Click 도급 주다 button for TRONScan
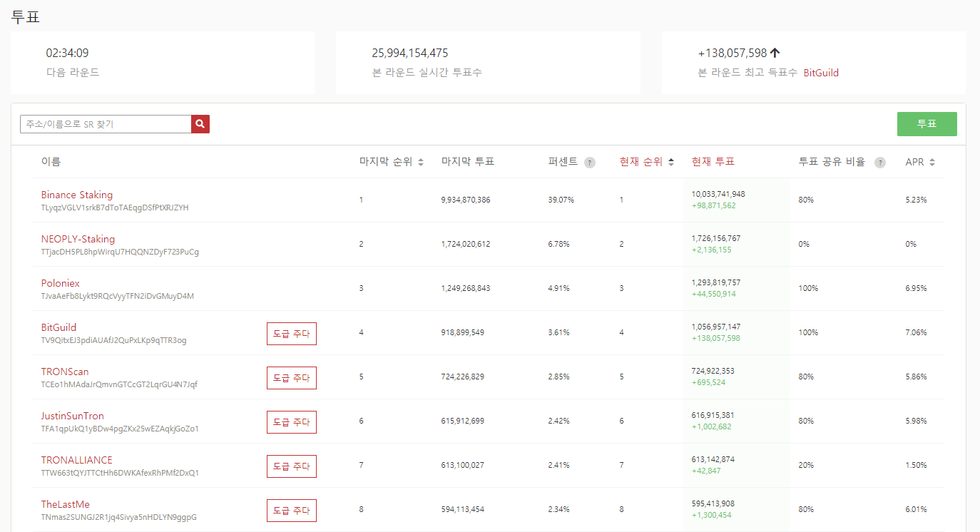The height and width of the screenshot is (532, 980). tap(292, 378)
